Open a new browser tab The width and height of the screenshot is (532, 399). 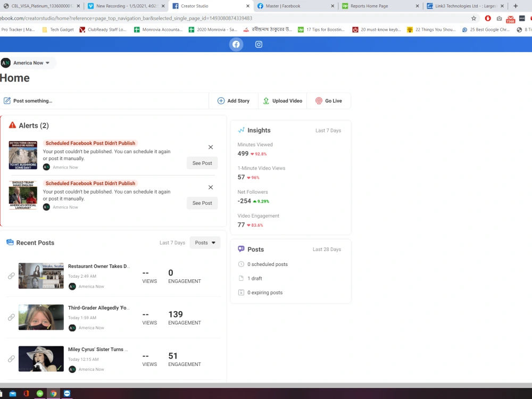pos(516,6)
